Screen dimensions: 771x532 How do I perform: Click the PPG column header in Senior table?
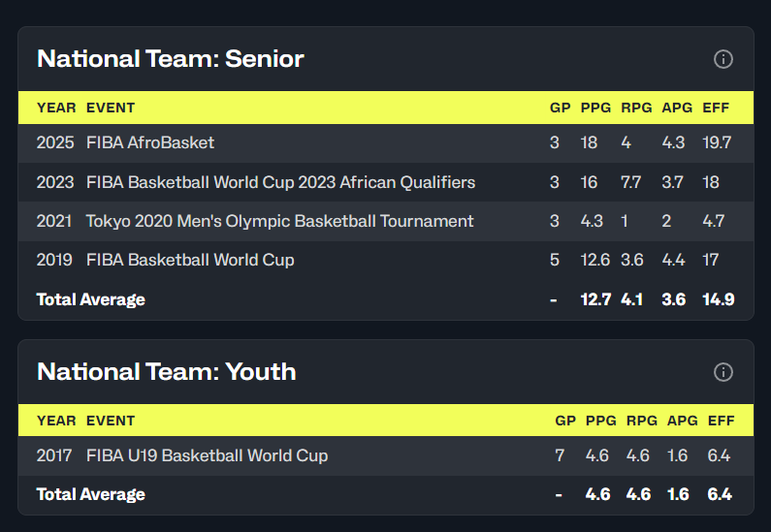tap(595, 108)
